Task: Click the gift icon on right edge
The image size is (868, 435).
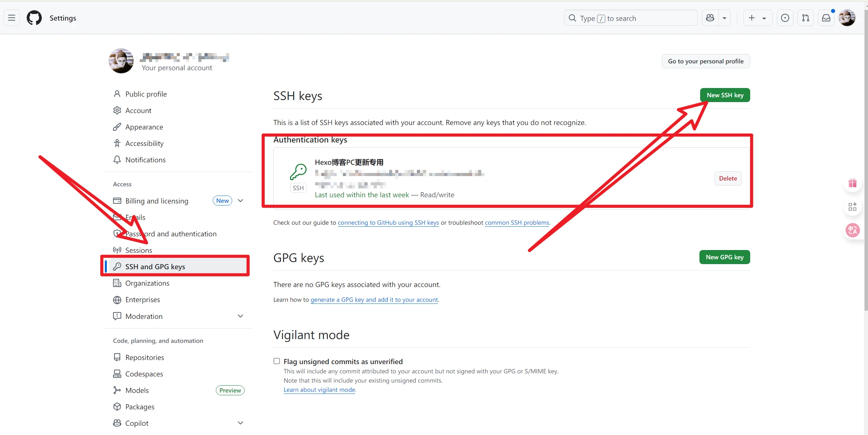Action: (x=853, y=183)
